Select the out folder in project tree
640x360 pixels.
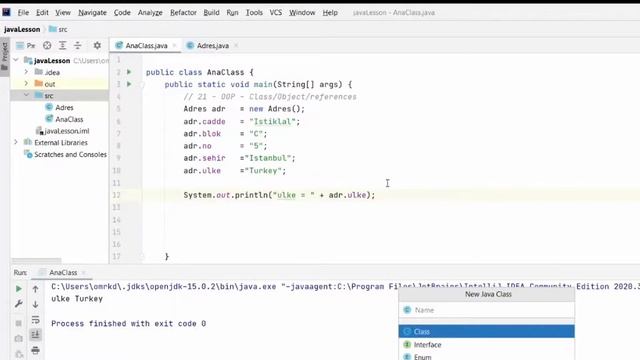[60, 84]
